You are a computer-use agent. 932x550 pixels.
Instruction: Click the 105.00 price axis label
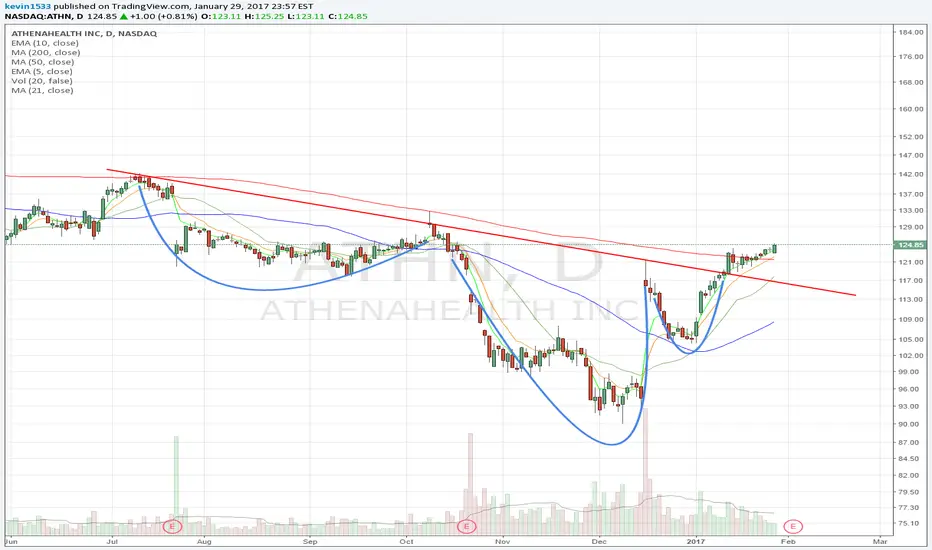[911, 340]
